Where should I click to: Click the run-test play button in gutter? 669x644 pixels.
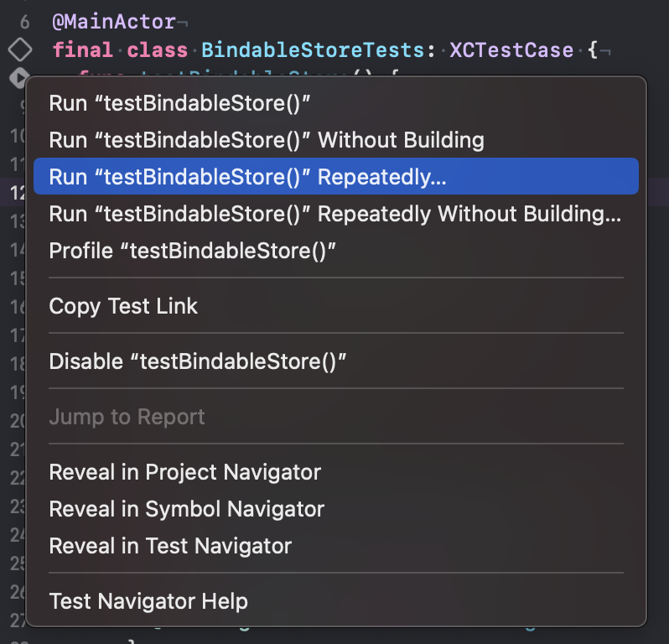point(18,78)
